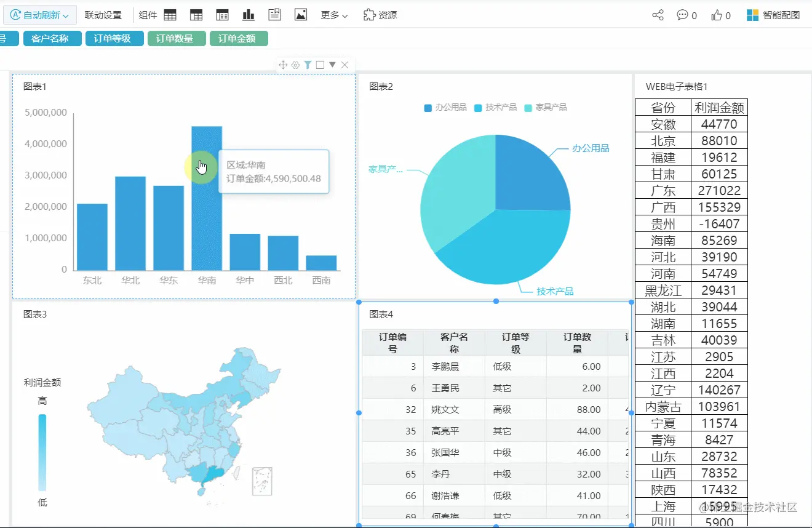
Task: Click the 省份 header in web spreadsheet
Action: [663, 108]
